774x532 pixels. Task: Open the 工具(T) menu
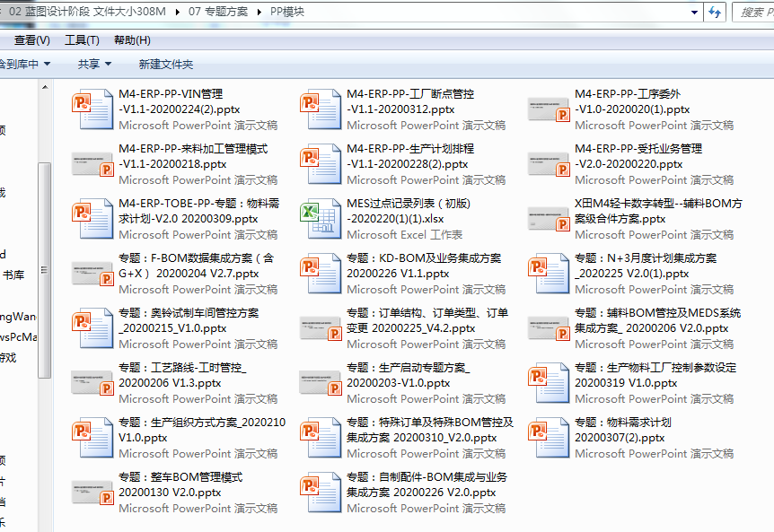(82, 40)
